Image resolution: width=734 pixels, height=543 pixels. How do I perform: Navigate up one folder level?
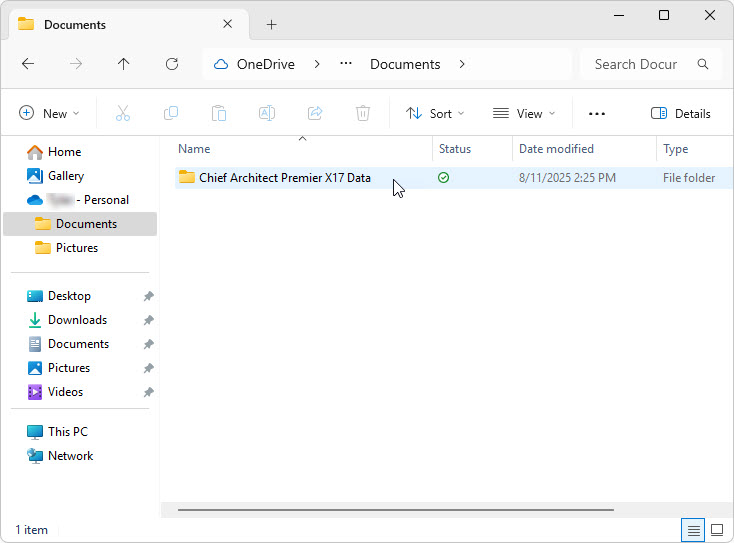[x=124, y=64]
